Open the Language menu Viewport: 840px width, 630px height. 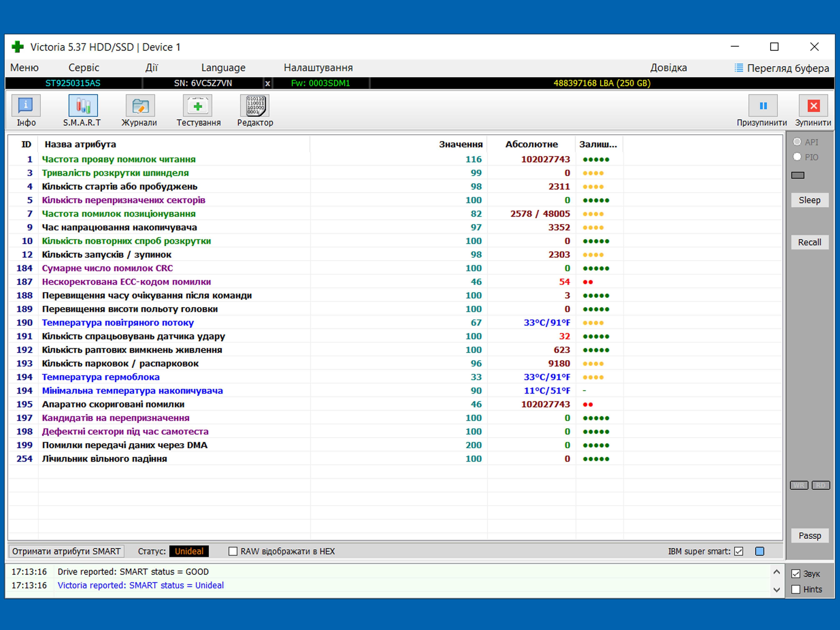223,67
